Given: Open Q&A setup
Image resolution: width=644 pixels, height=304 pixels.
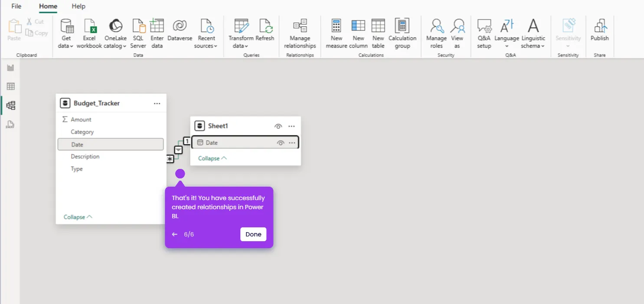Looking at the screenshot, I should pyautogui.click(x=484, y=34).
